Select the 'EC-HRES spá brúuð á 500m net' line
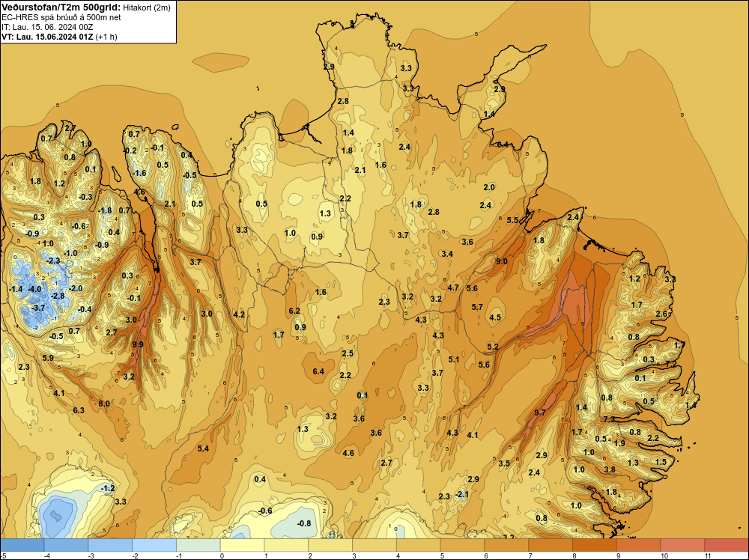The height and width of the screenshot is (560, 749). point(61,17)
